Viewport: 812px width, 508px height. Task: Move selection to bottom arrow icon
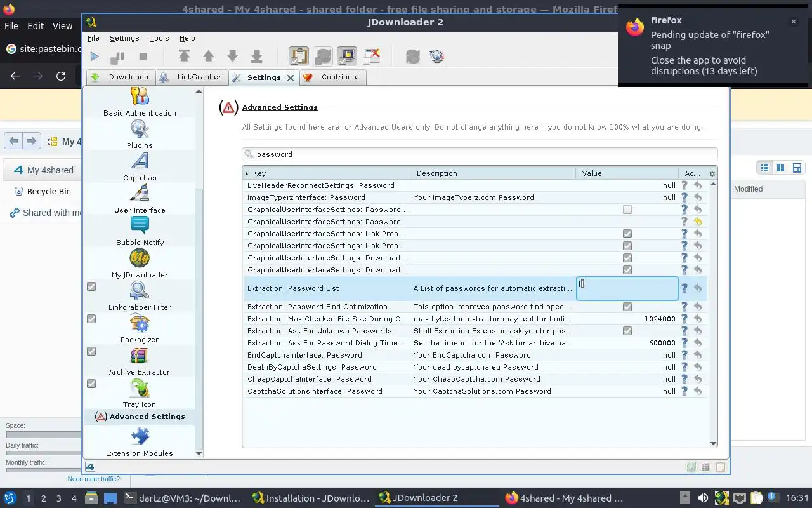256,57
